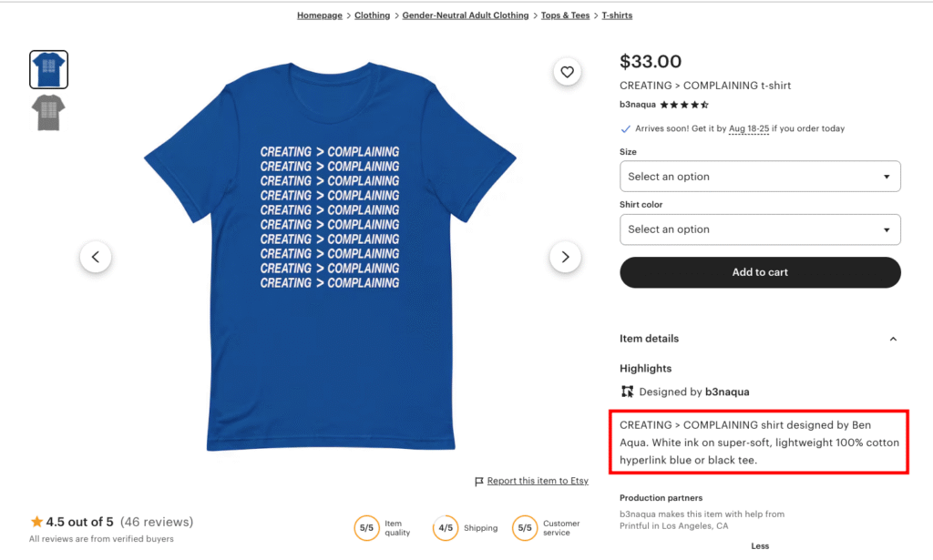Click the designer icon next to b3naqua
The image size is (933, 560).
[627, 392]
